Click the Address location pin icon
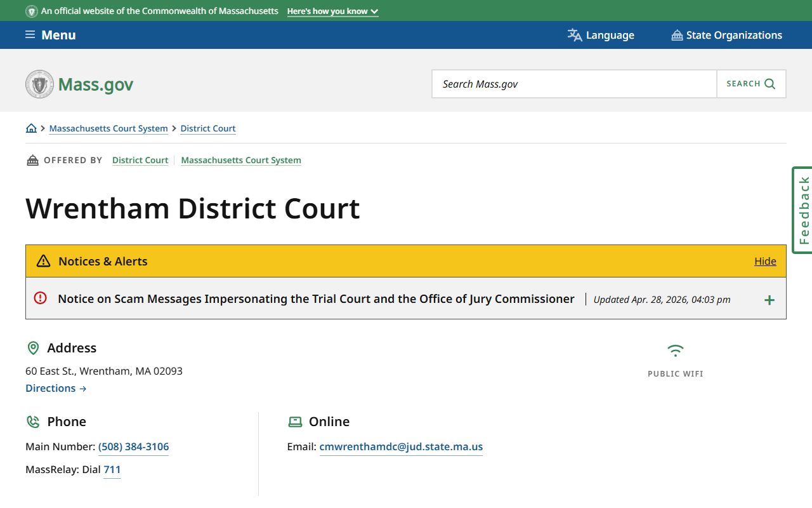 click(33, 348)
